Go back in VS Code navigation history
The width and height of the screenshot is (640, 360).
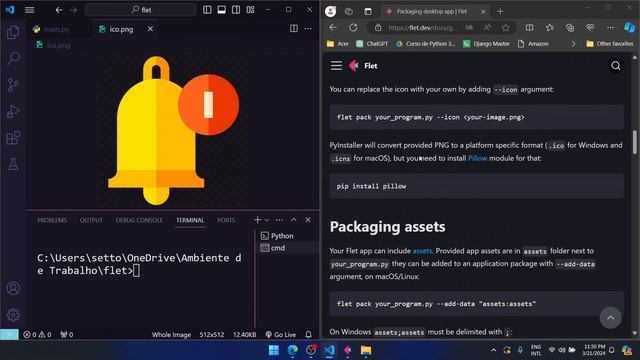[x=59, y=10]
